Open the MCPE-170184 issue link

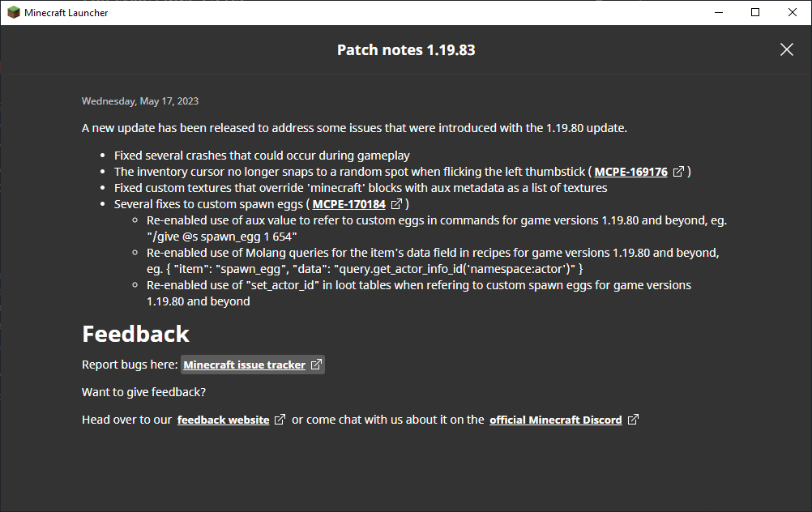[348, 204]
